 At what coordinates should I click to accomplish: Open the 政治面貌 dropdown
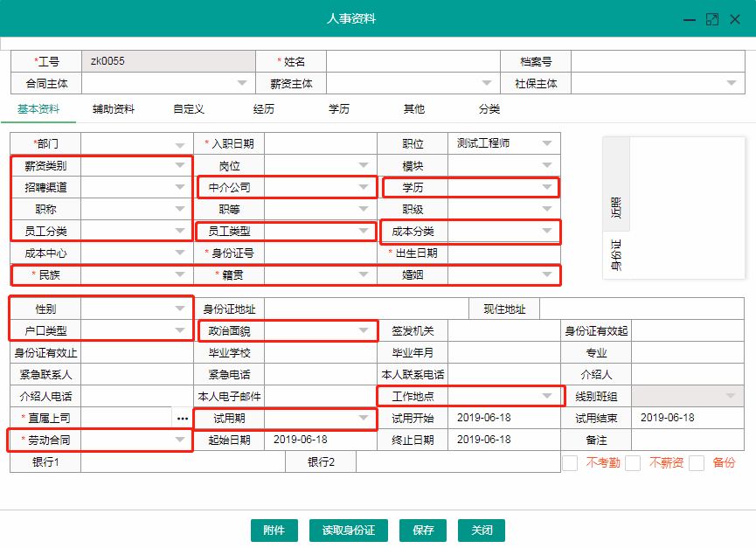pos(364,330)
